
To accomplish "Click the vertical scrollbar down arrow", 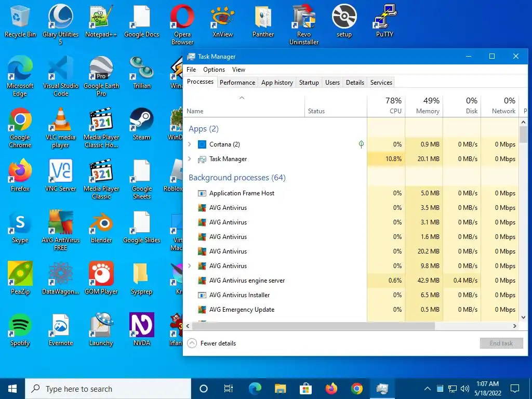I will [523, 317].
